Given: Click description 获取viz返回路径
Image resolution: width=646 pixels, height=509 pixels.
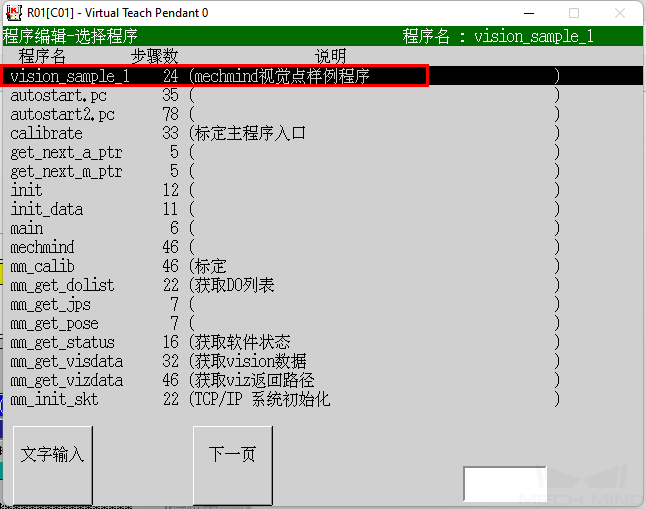Looking at the screenshot, I should click(x=255, y=380).
